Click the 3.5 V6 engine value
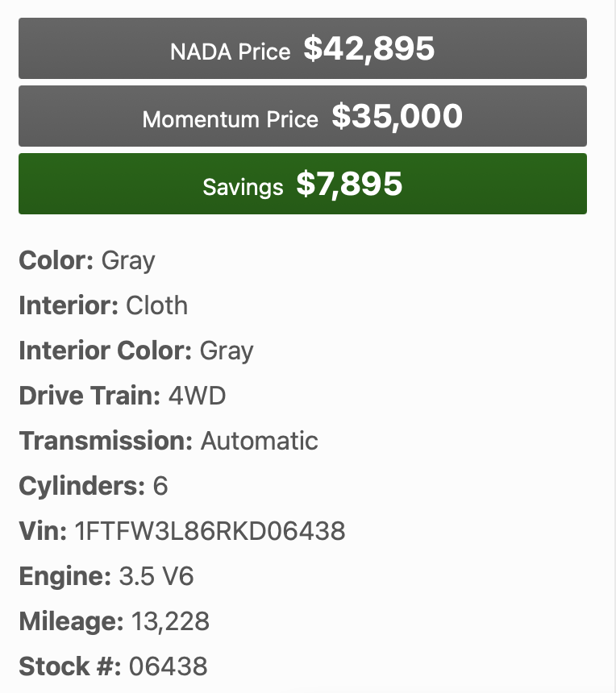Image resolution: width=616 pixels, height=693 pixels. pos(156,576)
